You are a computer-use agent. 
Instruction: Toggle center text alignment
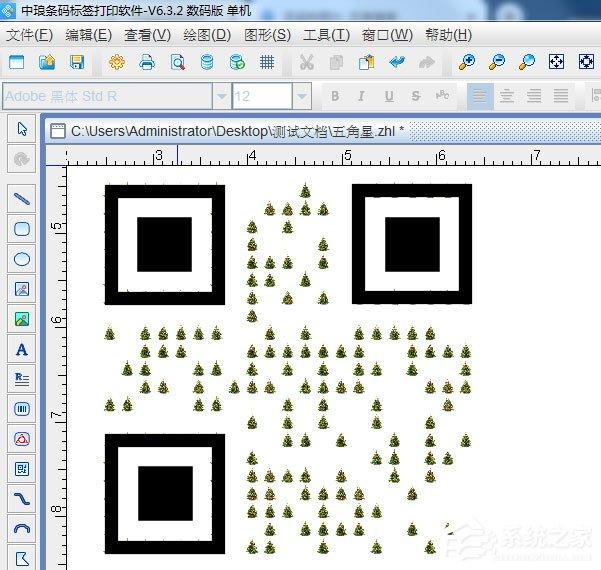coord(507,96)
